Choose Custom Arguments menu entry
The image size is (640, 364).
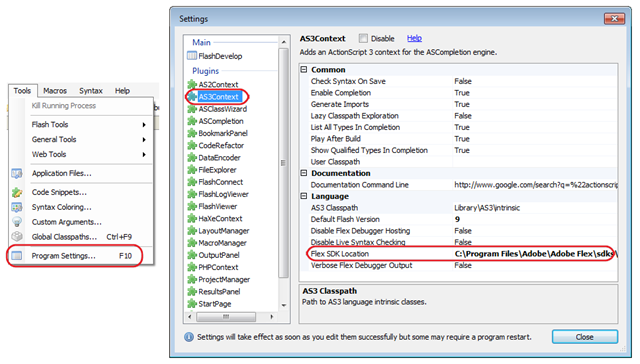coord(81,222)
